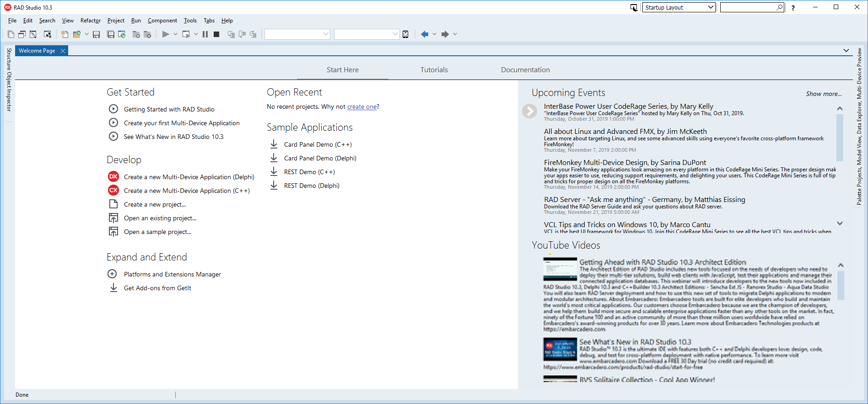Click the Forward arrow icon
The image size is (868, 404).
(445, 34)
